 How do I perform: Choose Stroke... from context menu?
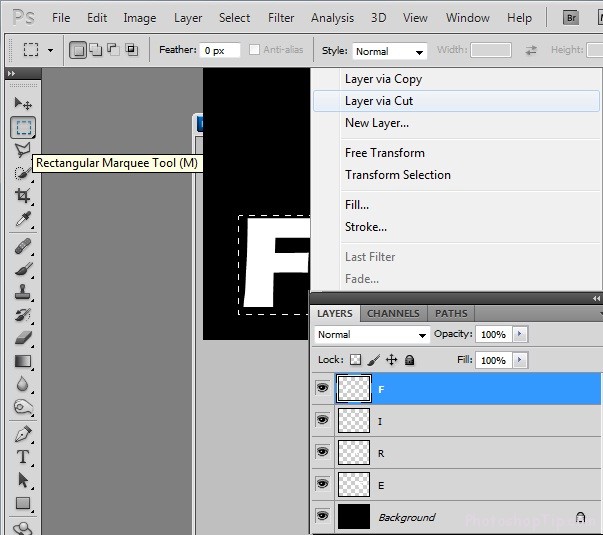456,227
